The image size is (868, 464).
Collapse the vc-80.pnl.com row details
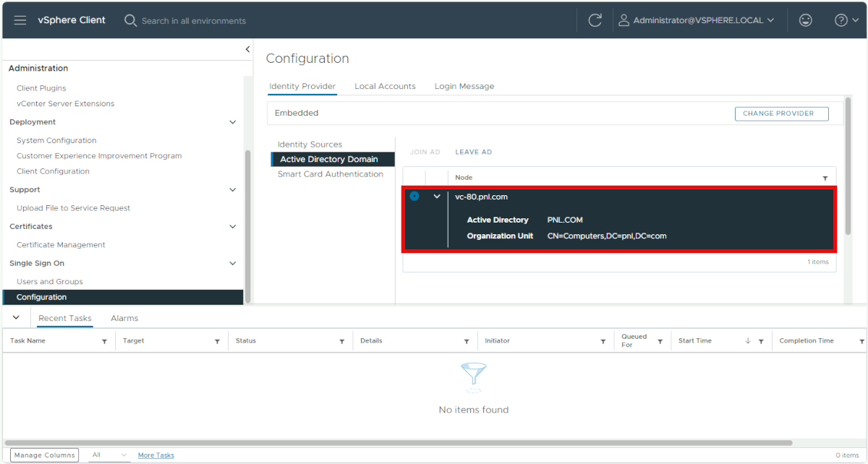437,197
